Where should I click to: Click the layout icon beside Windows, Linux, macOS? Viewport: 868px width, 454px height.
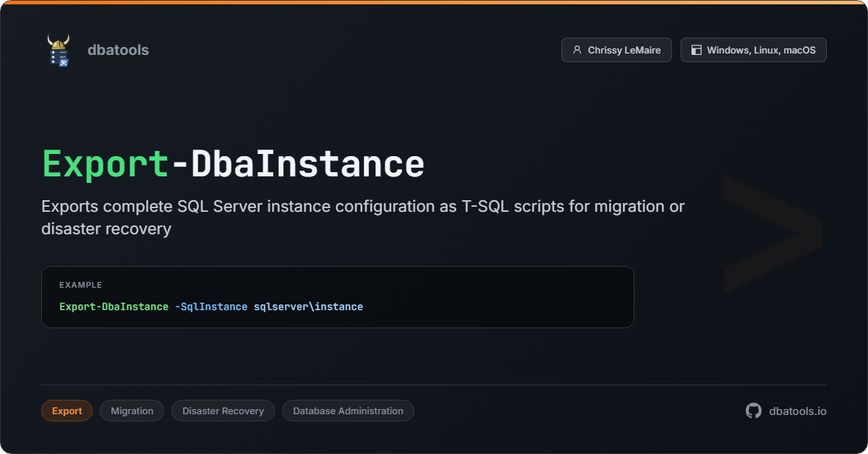pos(697,50)
